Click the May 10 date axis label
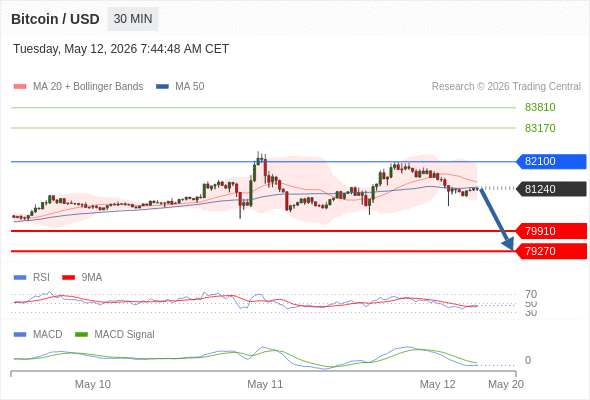590x400 pixels. pyautogui.click(x=93, y=384)
